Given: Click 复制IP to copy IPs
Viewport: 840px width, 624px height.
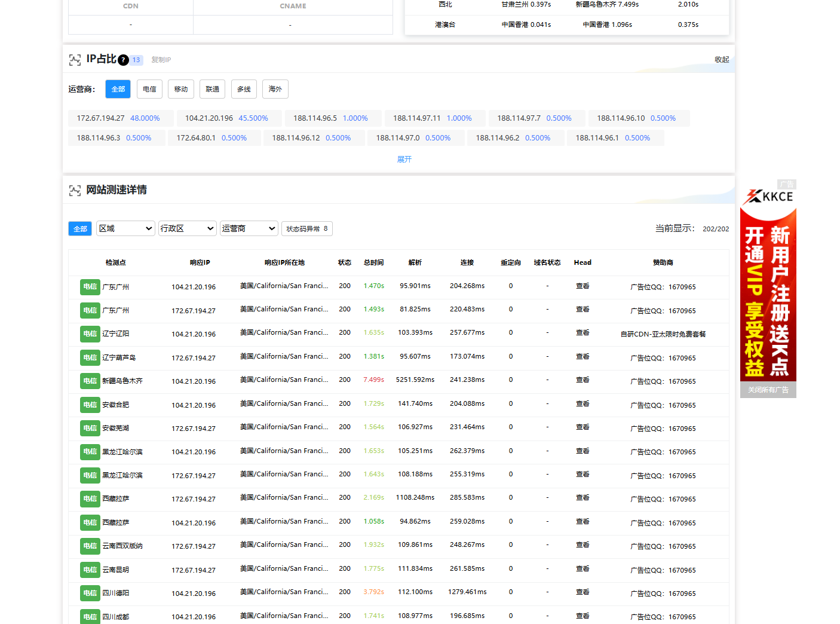Looking at the screenshot, I should pos(161,60).
